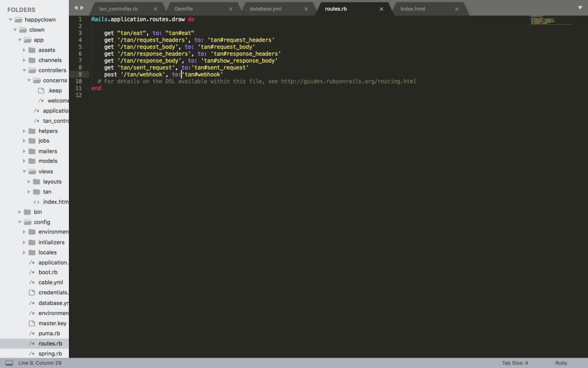588x368 pixels.
Task: Expand the tan folder under views
Action: coord(29,192)
